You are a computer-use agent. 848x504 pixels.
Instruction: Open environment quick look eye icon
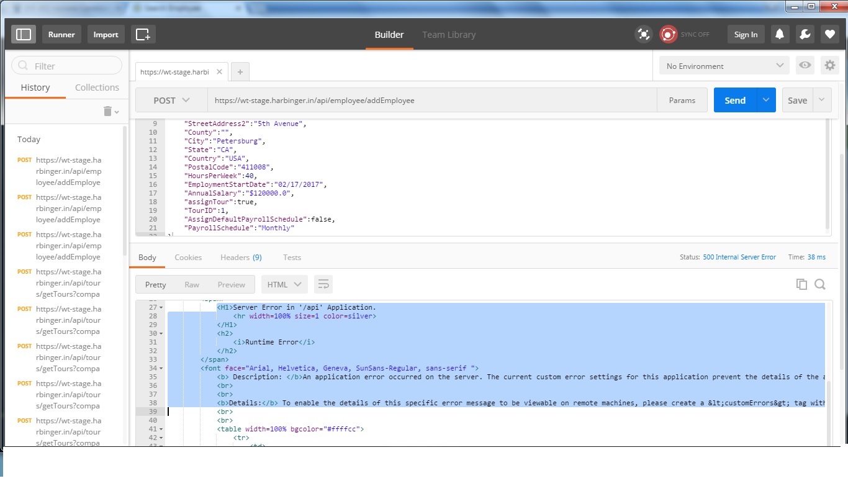coord(805,65)
